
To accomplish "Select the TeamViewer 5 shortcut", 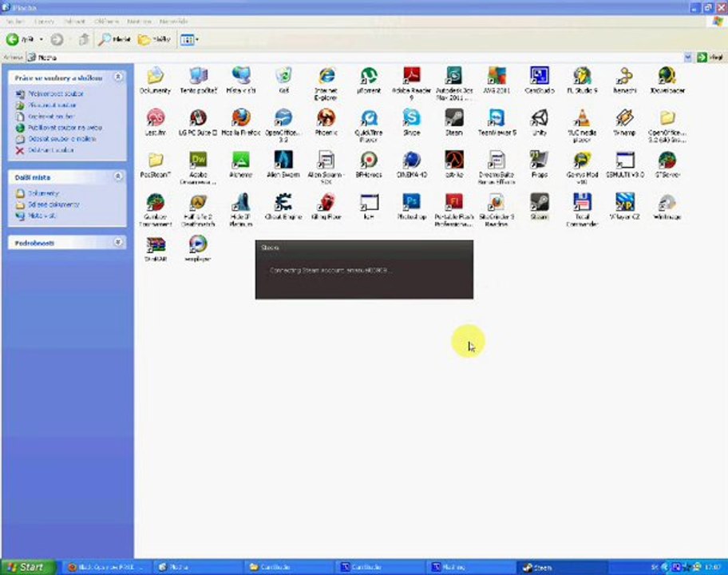I will point(497,123).
